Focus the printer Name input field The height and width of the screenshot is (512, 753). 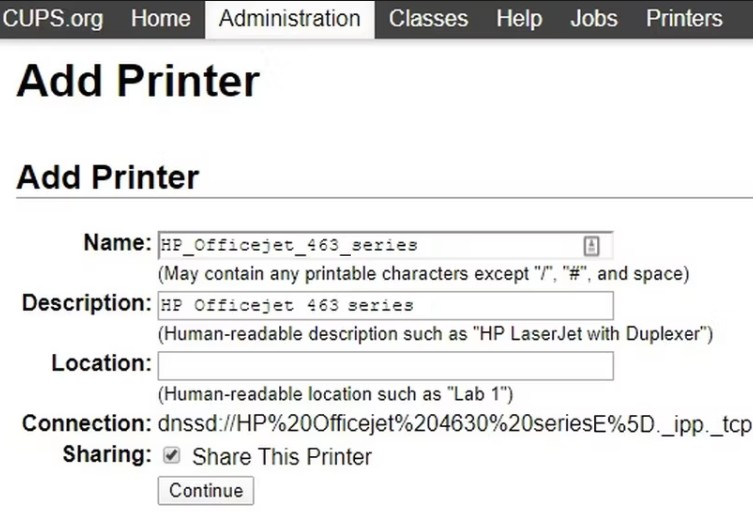point(385,245)
